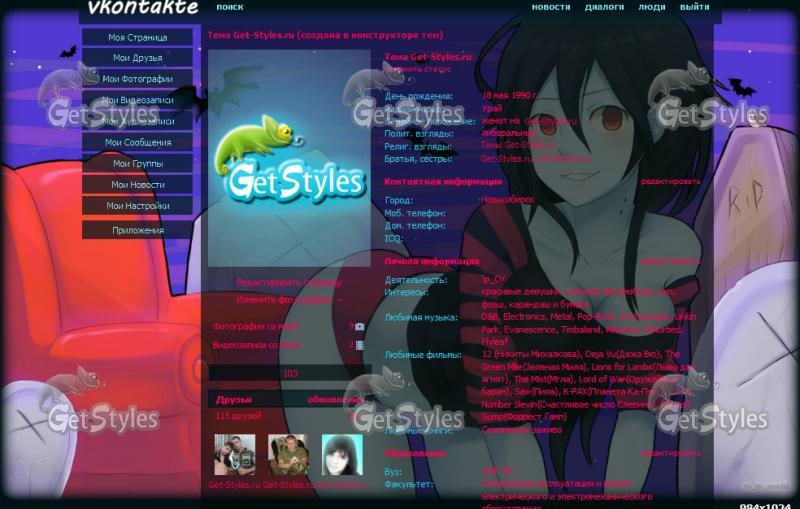Viewport: 800px width, 509px height.
Task: Click Редактировать страницу link
Action: click(289, 283)
